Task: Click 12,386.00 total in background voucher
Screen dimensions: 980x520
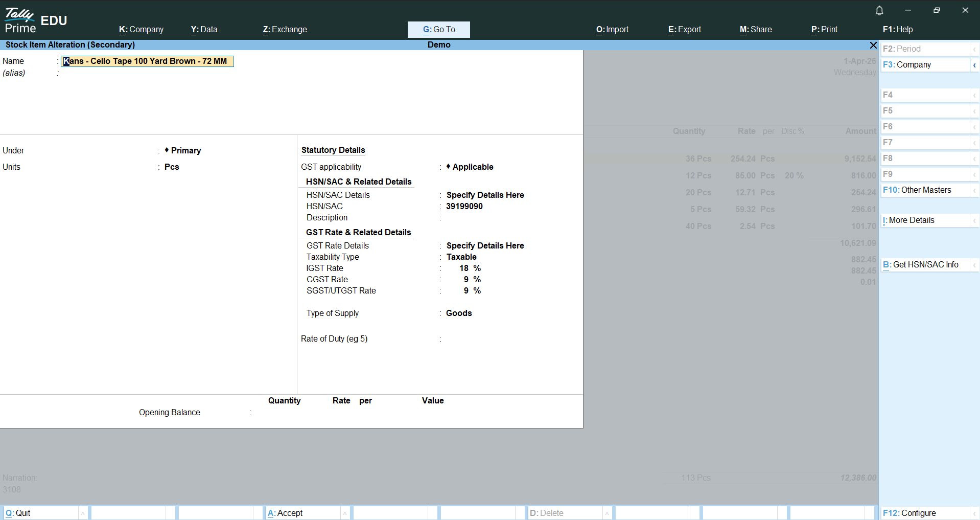Action: pyautogui.click(x=858, y=478)
